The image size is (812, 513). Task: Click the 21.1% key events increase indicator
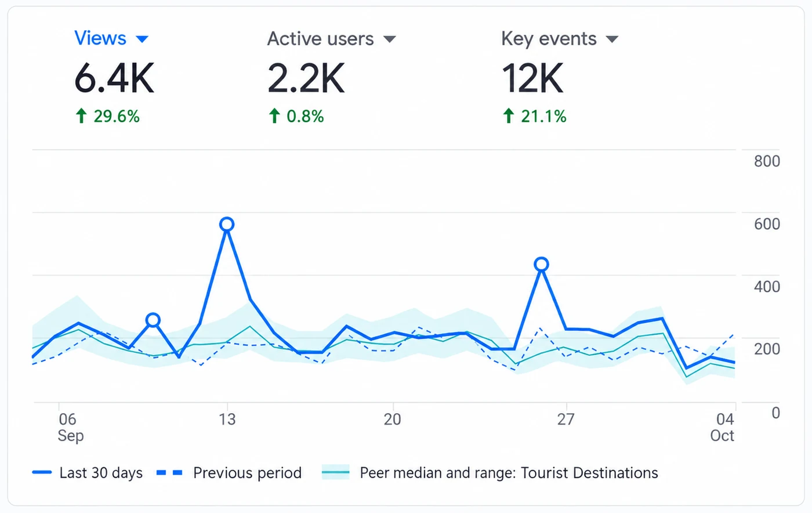pos(534,116)
